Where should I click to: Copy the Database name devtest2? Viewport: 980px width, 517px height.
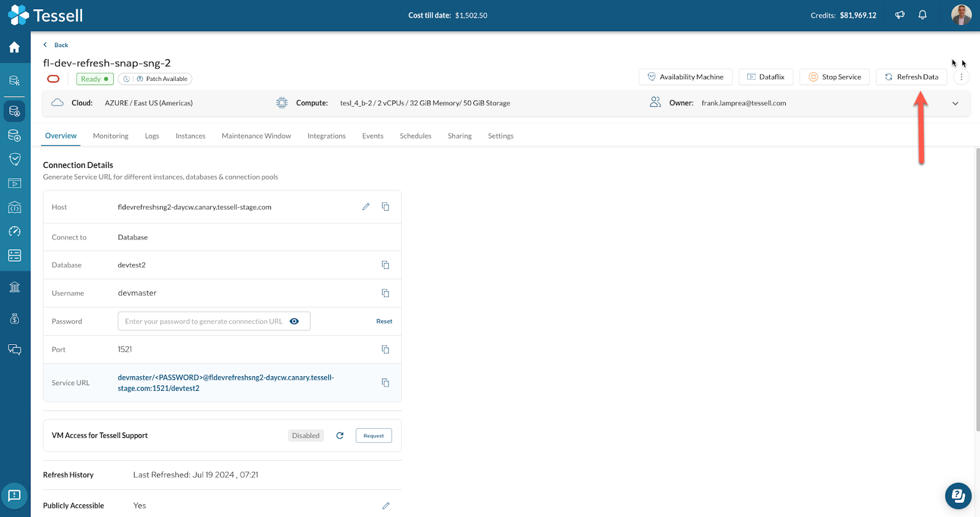click(385, 265)
